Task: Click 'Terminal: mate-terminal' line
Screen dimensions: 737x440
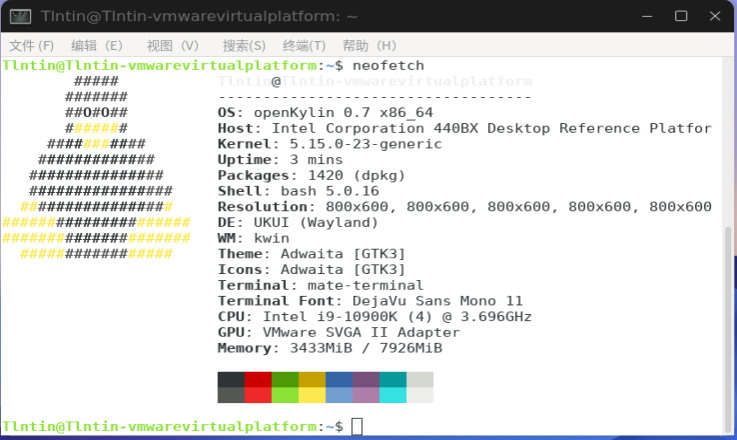Action: pyautogui.click(x=321, y=285)
